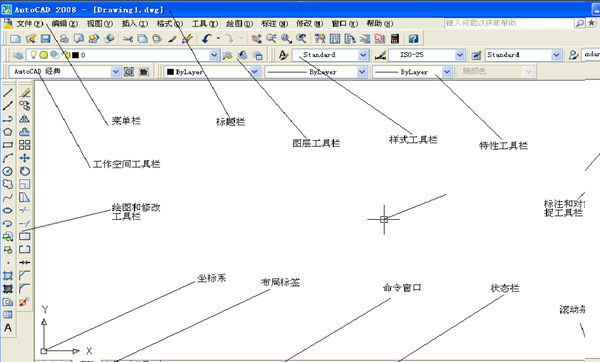Select the Trim tool

pos(25,210)
